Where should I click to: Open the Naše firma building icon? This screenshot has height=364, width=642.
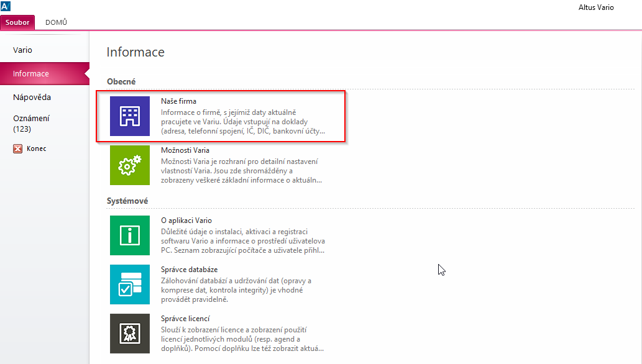(130, 116)
